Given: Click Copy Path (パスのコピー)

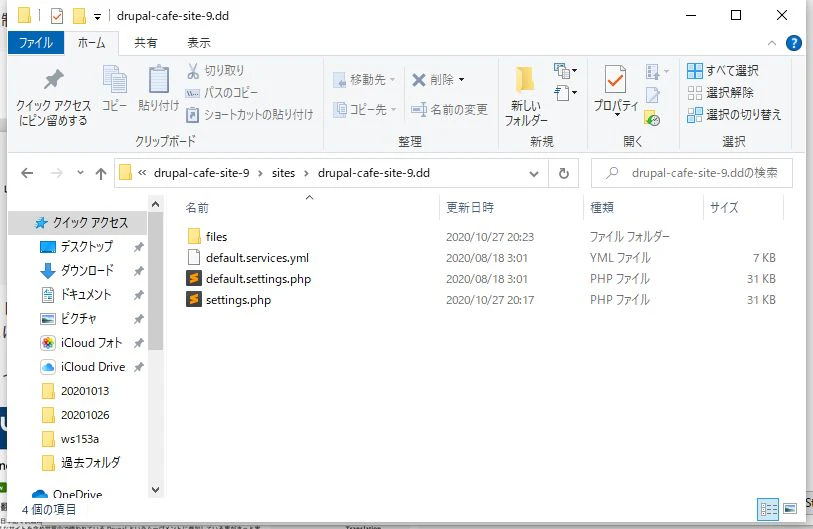Looking at the screenshot, I should tap(222, 93).
